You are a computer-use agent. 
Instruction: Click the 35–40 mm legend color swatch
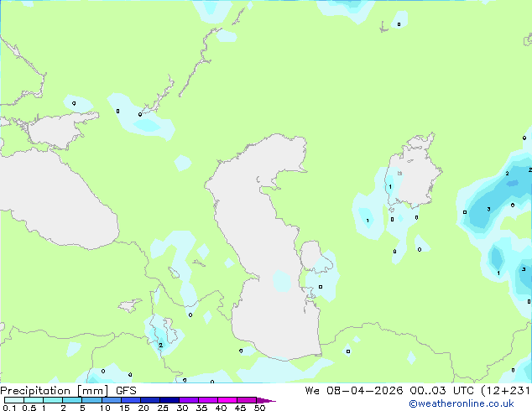(208, 400)
